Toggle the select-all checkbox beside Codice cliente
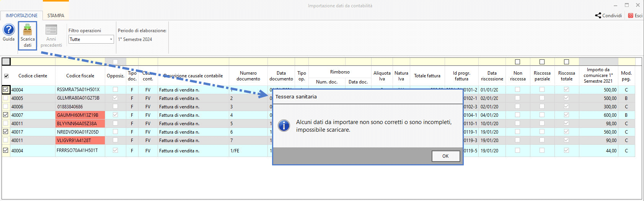 (x=6, y=76)
